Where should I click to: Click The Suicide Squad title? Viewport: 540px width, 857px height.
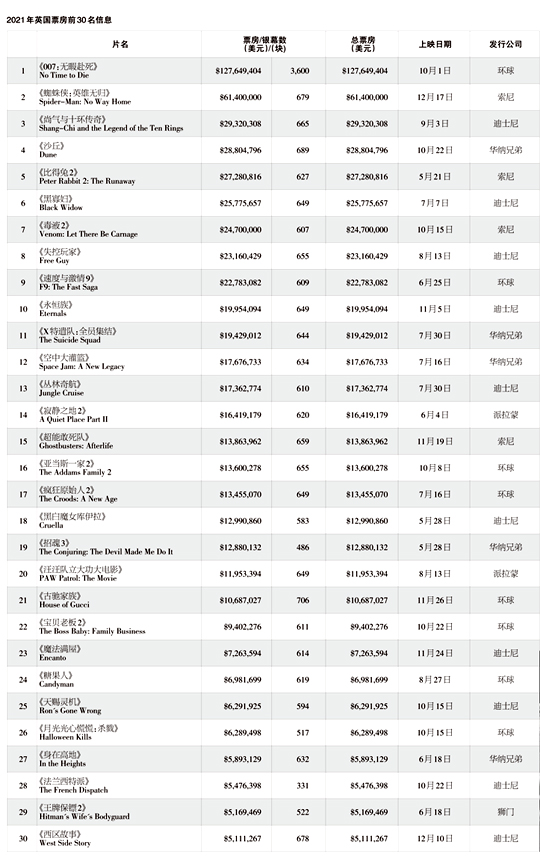coord(69,340)
